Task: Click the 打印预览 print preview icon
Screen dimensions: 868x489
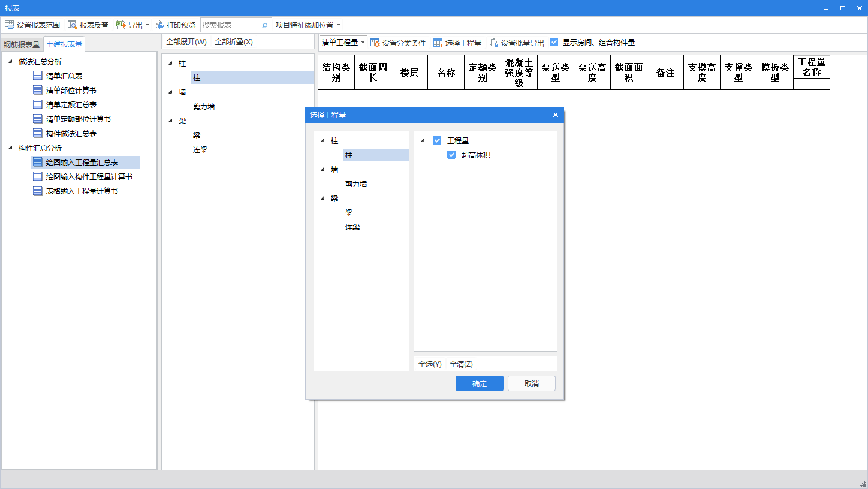Action: coord(159,25)
